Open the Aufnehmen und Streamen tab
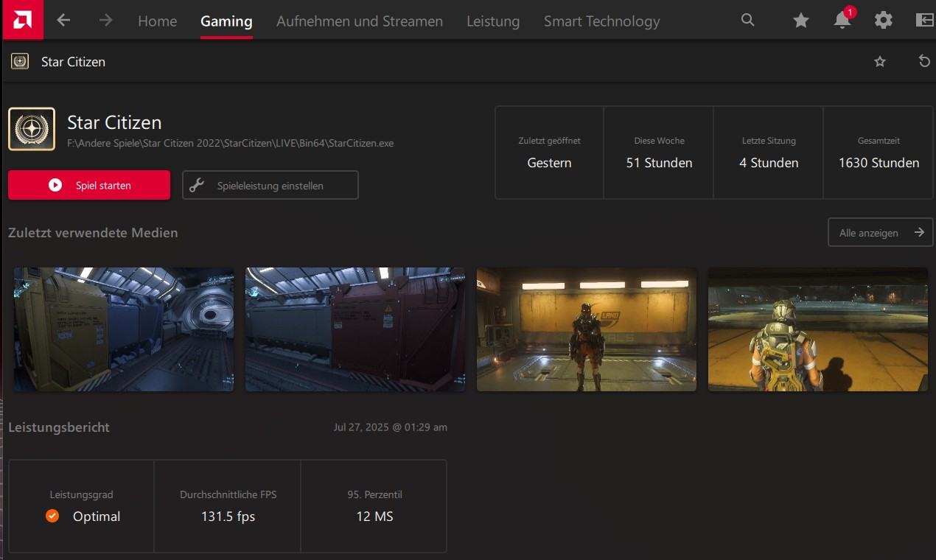 360,21
